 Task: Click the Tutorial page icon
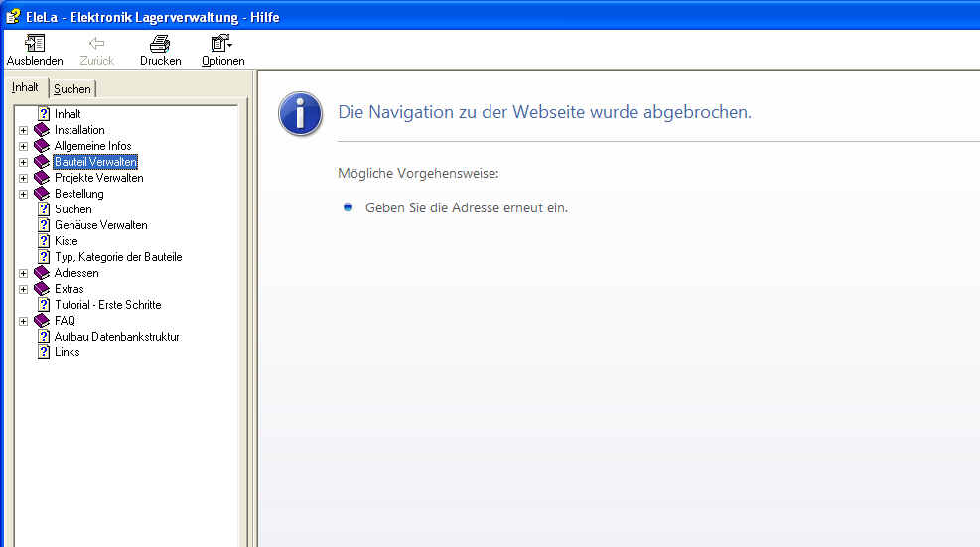coord(43,305)
